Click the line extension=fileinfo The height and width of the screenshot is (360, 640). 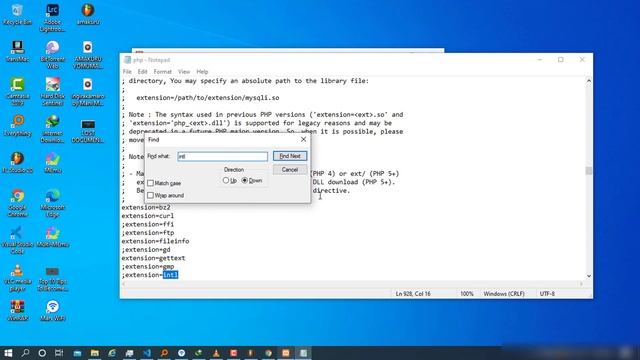[x=155, y=241]
